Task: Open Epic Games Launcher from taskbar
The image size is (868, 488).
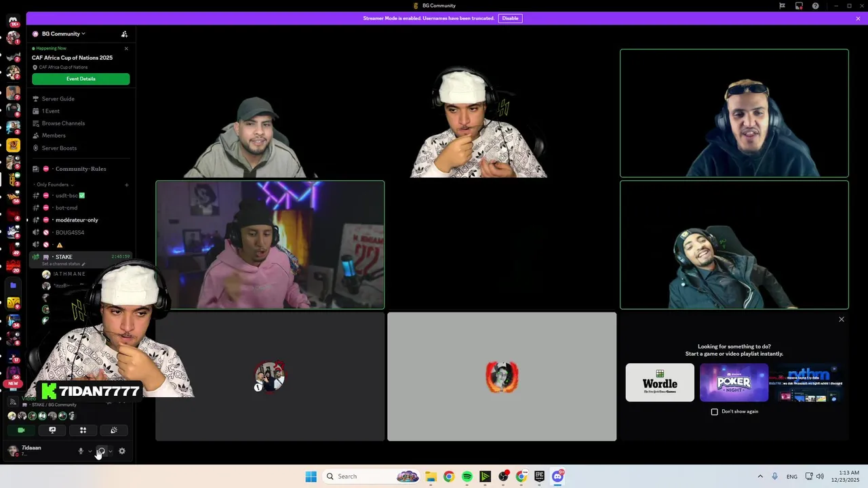Action: (x=539, y=476)
